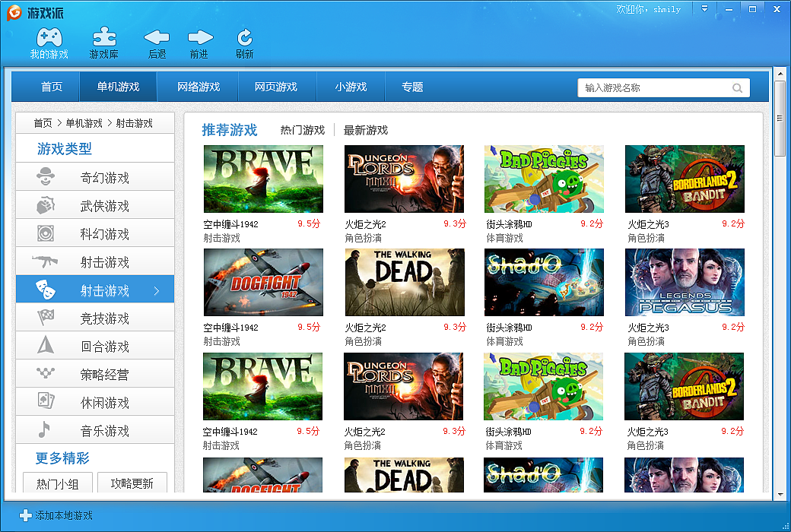The image size is (791, 532).
Task: Click 街头涂鸦HD title under Shad'O
Action: 509,328
